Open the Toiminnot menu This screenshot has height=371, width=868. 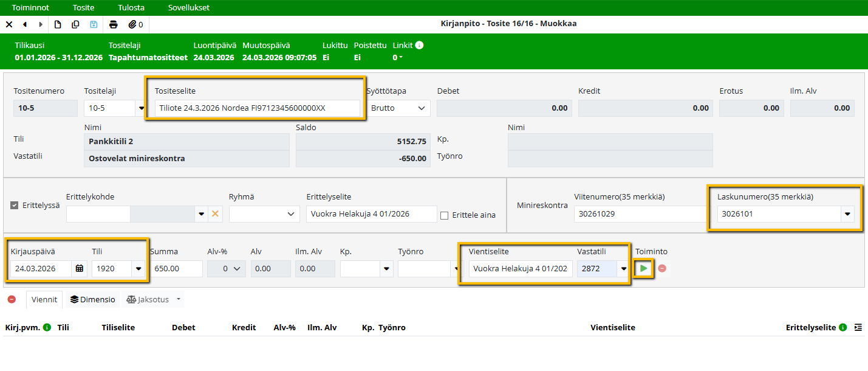[x=30, y=8]
